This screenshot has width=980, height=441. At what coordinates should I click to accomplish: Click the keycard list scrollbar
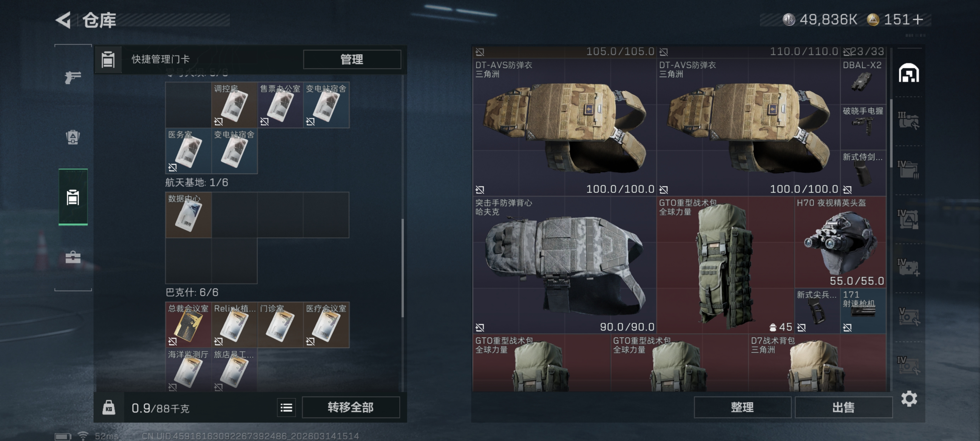402,268
